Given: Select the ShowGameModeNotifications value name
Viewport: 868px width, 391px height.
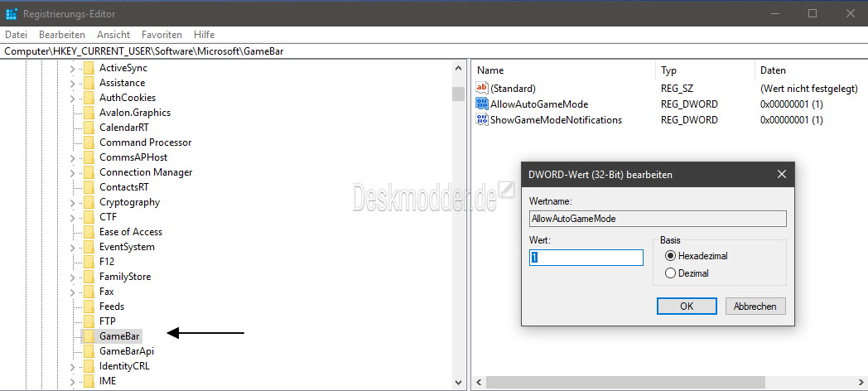Looking at the screenshot, I should click(x=556, y=119).
